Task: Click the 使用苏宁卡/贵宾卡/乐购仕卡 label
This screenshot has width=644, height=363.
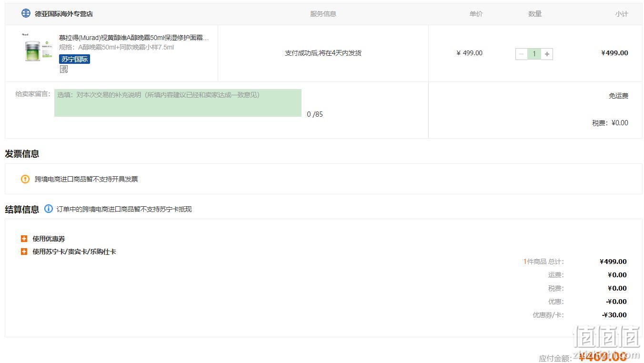Action: tap(74, 252)
